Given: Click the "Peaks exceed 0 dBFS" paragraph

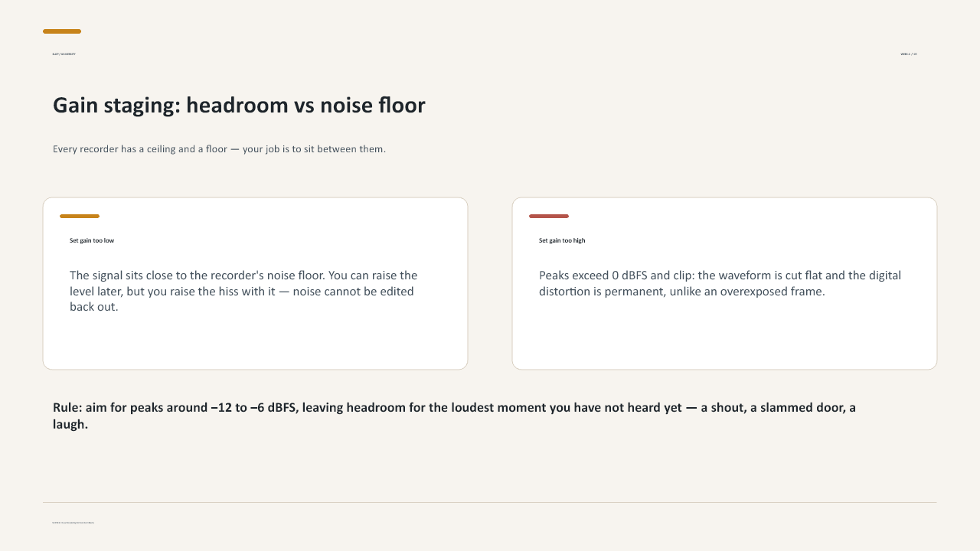Looking at the screenshot, I should tap(720, 283).
